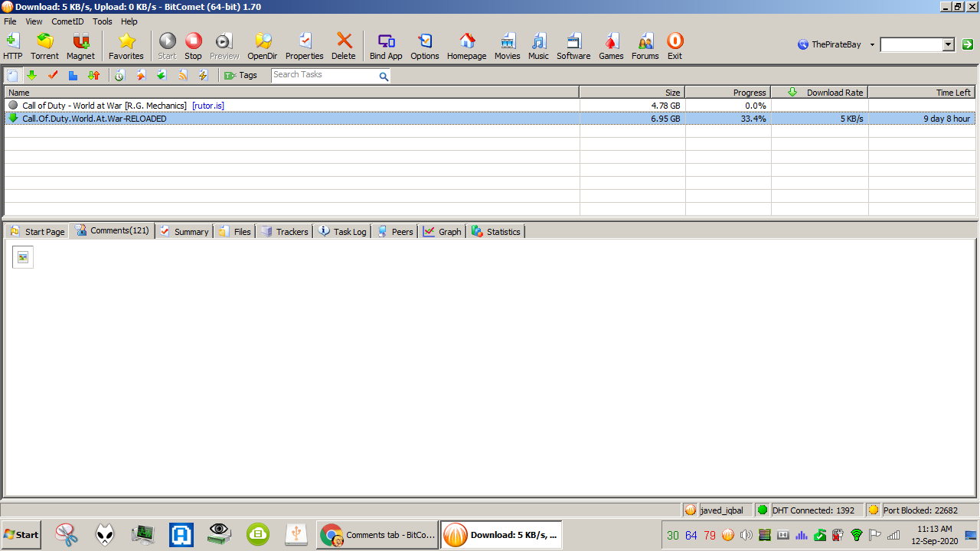
Task: Open the Bind App tool
Action: point(386,46)
